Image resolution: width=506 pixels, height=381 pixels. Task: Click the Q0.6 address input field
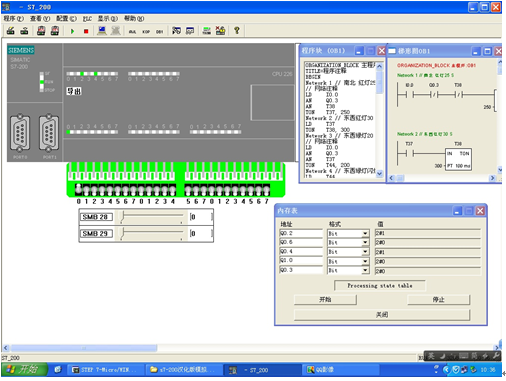click(301, 242)
